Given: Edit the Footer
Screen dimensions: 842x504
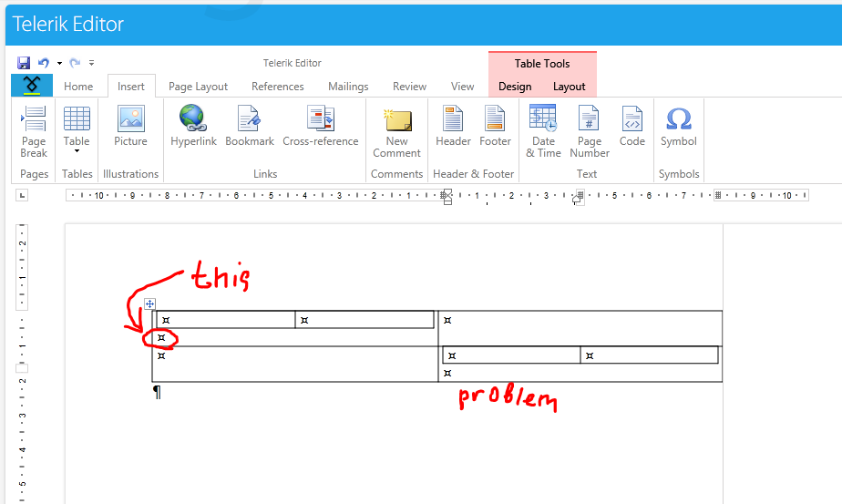Looking at the screenshot, I should [x=495, y=127].
